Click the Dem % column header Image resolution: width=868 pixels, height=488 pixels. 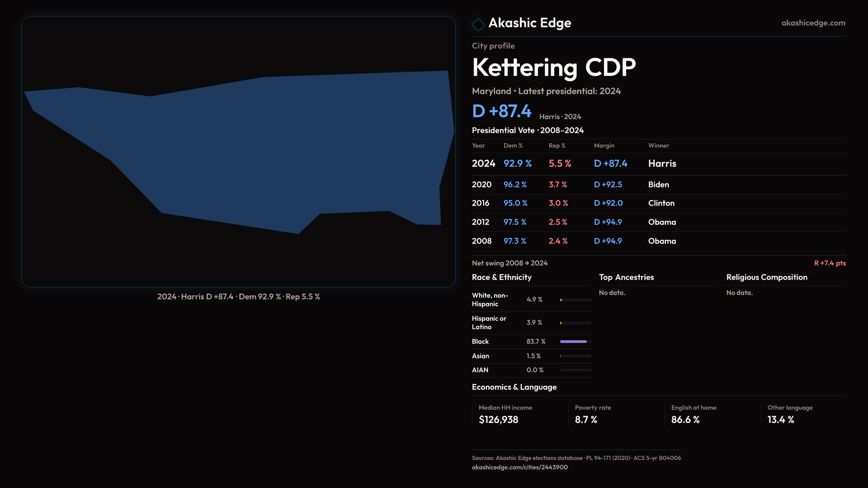pos(513,146)
